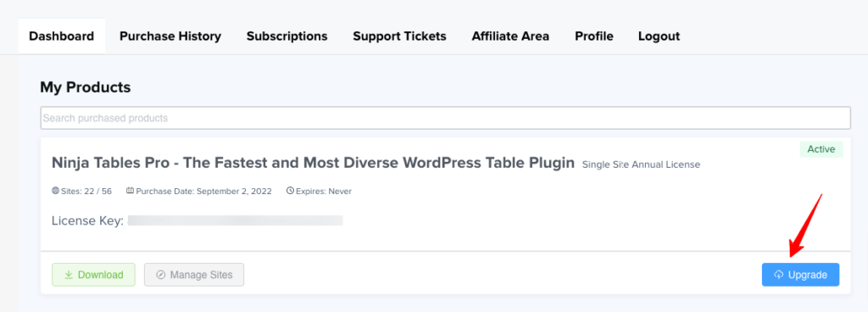Switch to Purchase History tab

[x=170, y=36]
